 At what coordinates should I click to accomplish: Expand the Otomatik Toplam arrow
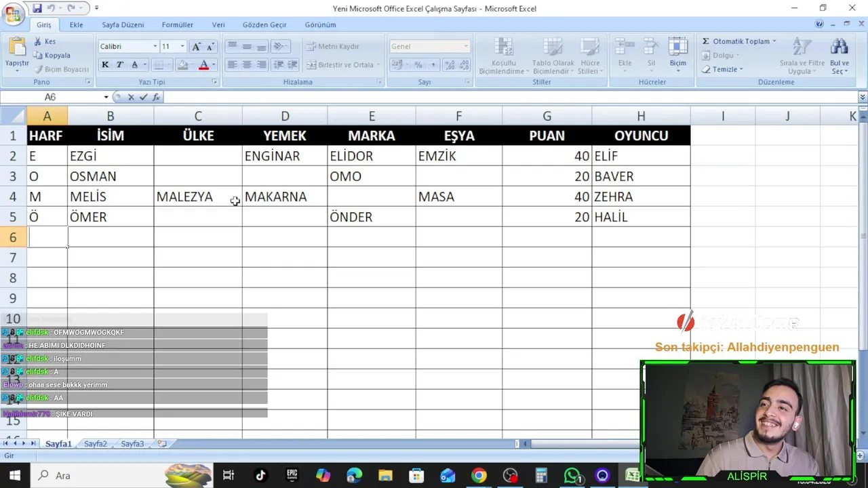coord(774,41)
